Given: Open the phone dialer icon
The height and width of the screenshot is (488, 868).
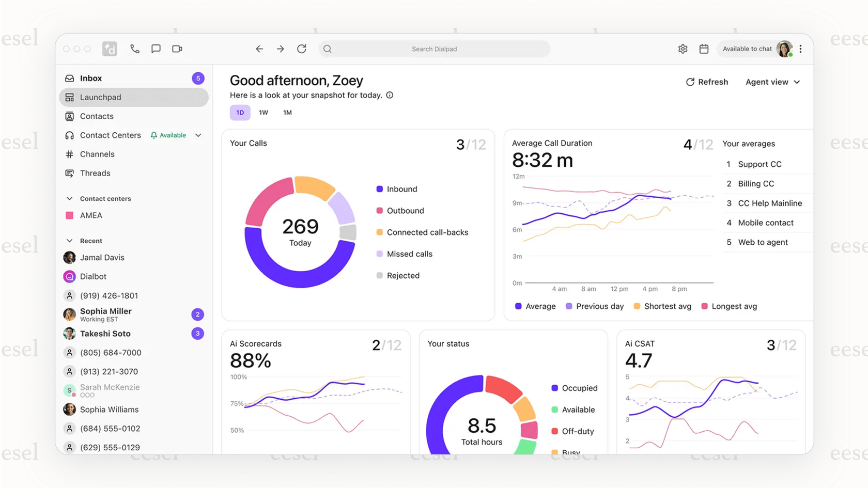Looking at the screenshot, I should click(135, 49).
